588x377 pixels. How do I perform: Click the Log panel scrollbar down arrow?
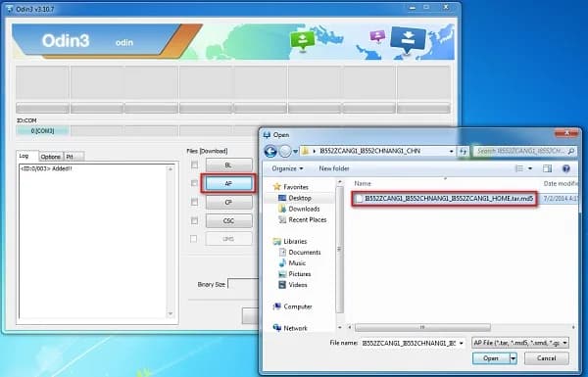pyautogui.click(x=171, y=313)
